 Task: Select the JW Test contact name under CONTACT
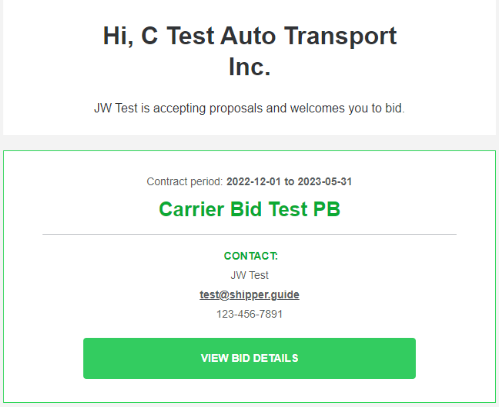[x=249, y=275]
